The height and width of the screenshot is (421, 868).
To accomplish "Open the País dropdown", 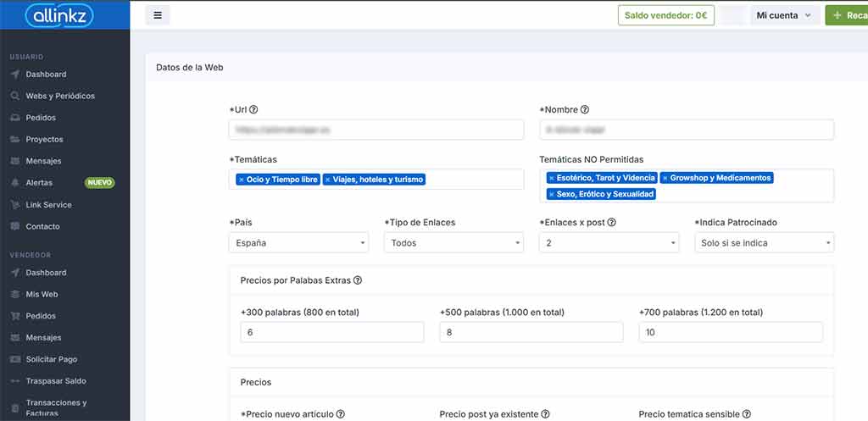I will [x=298, y=243].
